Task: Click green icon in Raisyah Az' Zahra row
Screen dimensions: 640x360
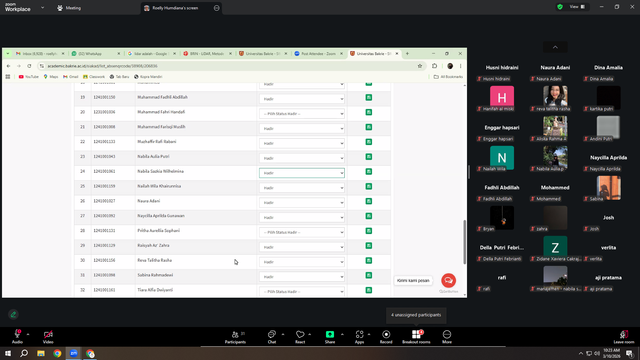Action: click(369, 246)
